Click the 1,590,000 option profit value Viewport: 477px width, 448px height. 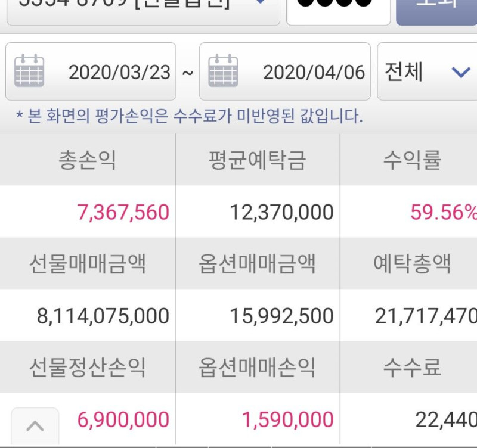click(287, 419)
